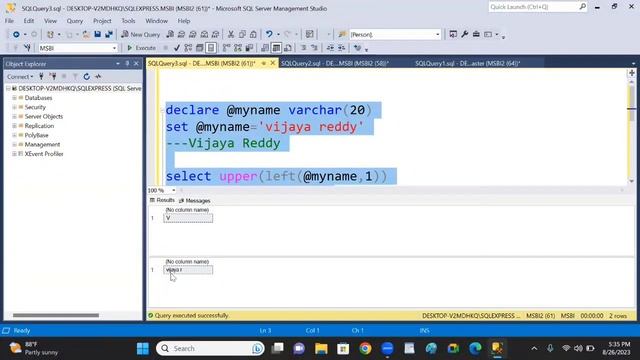Open the Project menu
This screenshot has width=640, height=360.
[102, 21]
